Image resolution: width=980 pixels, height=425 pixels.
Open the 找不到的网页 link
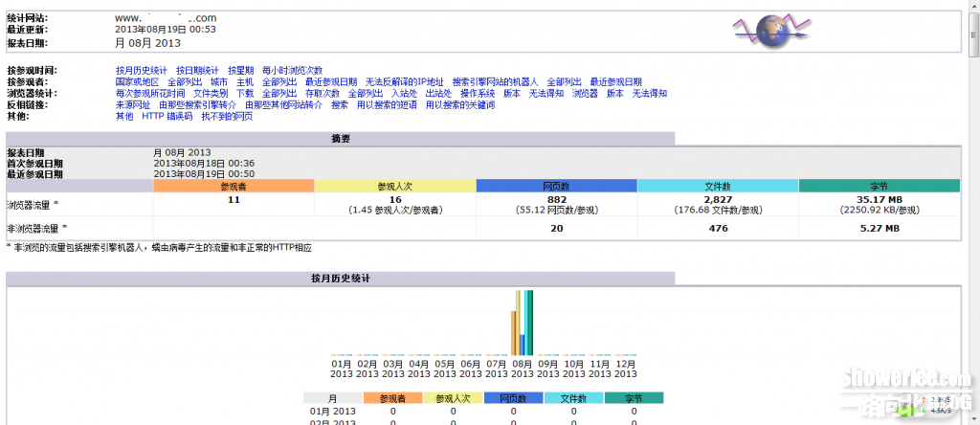227,117
